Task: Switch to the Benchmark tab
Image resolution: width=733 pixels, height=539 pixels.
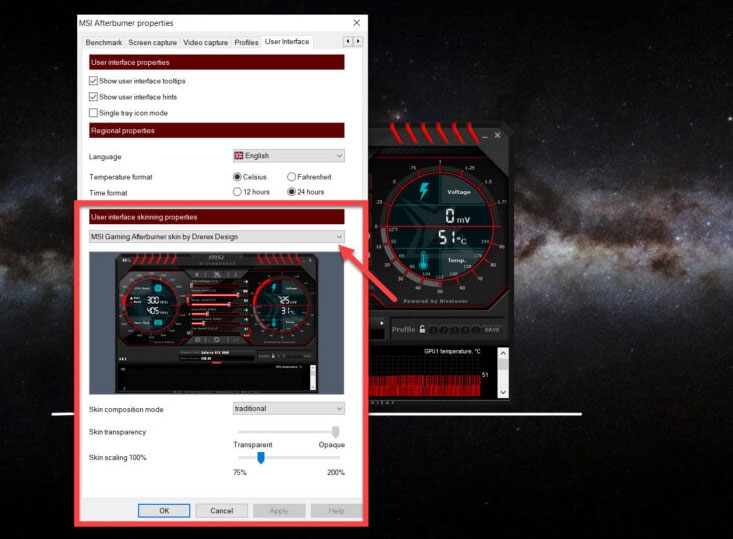Action: coord(104,43)
